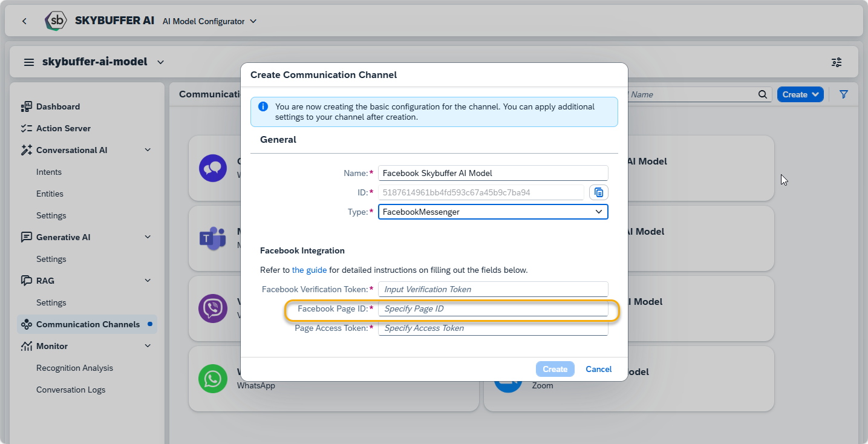
Task: Copy the channel ID with the copy icon
Action: [x=599, y=192]
